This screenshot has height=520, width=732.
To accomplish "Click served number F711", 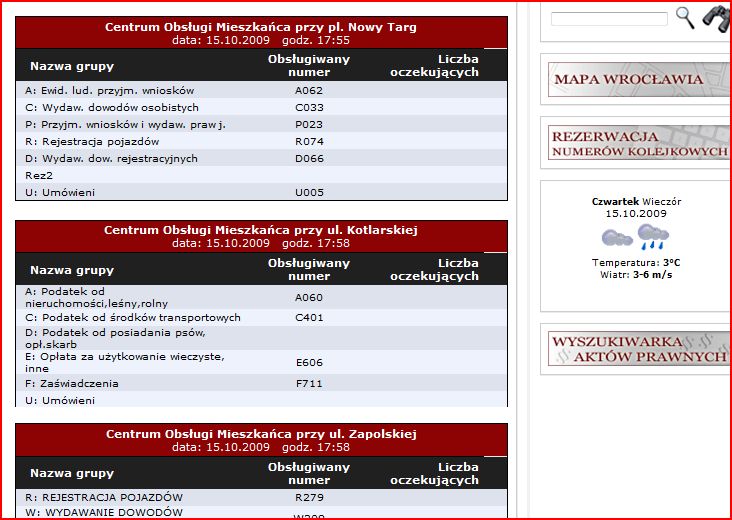I will click(309, 384).
